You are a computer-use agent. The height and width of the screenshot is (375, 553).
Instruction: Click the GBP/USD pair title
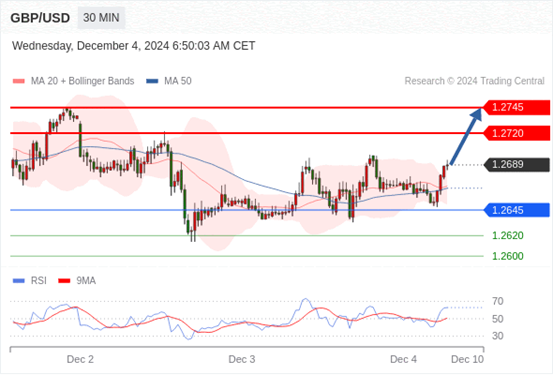40,18
